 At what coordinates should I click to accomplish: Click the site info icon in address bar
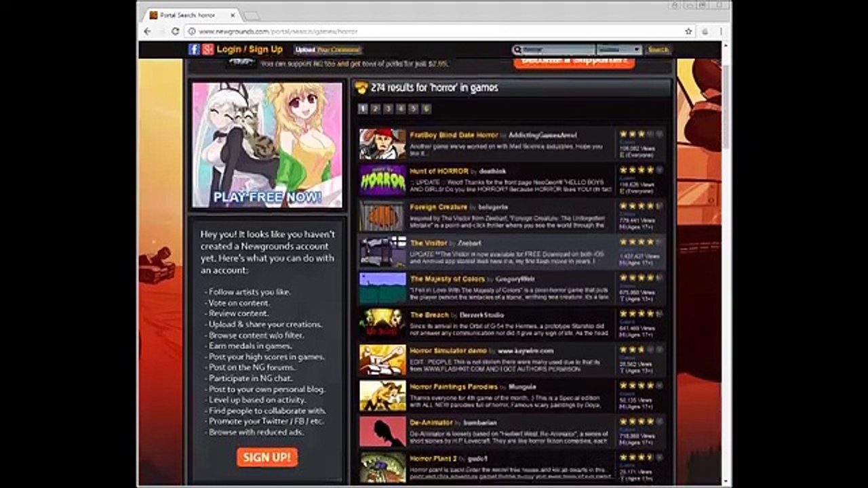192,31
